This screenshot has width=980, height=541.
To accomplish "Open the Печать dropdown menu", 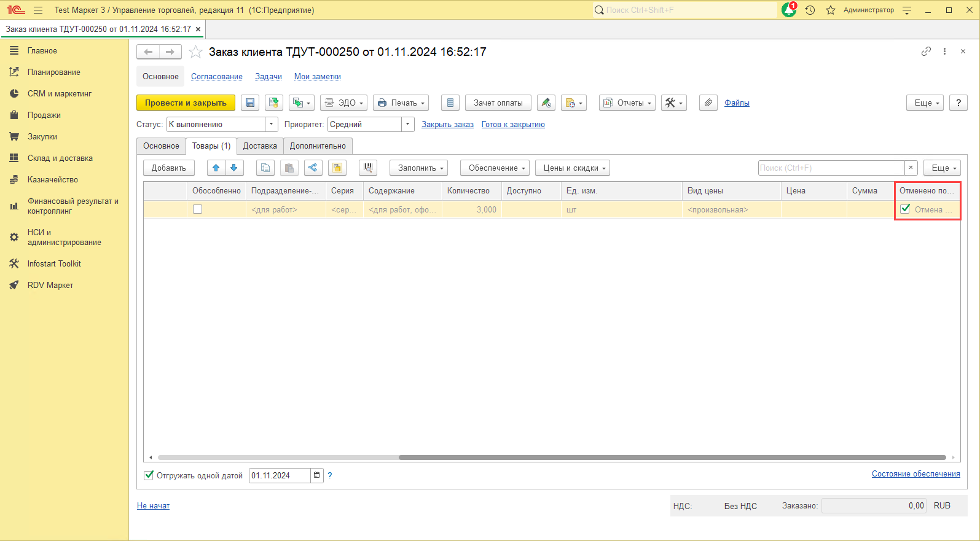I will click(x=401, y=103).
